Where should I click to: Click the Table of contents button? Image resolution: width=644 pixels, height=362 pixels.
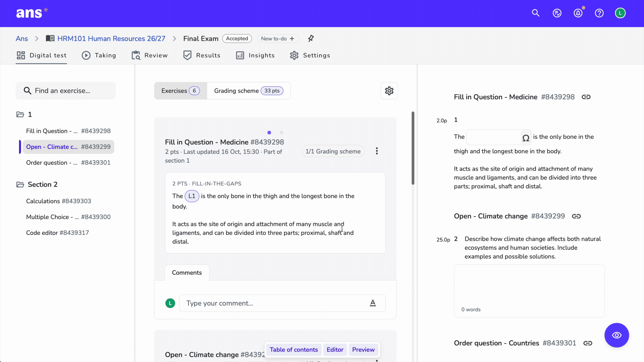(x=294, y=349)
